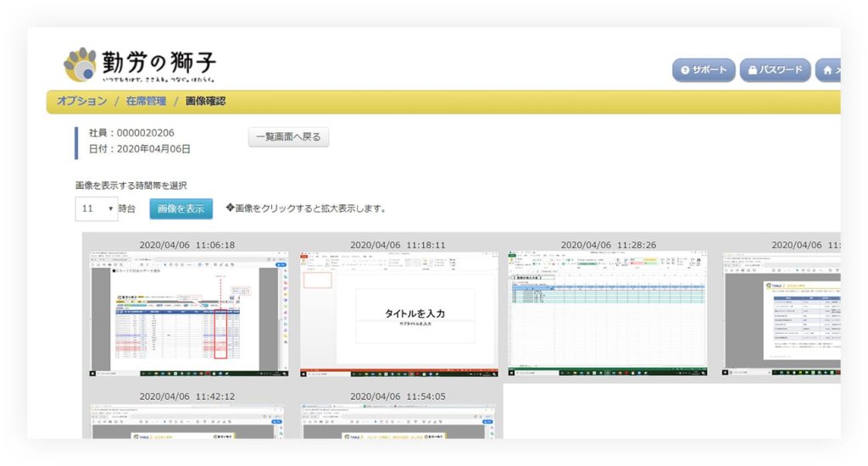Open the サポート help button
Screen dimensions: 868x466
click(x=704, y=70)
